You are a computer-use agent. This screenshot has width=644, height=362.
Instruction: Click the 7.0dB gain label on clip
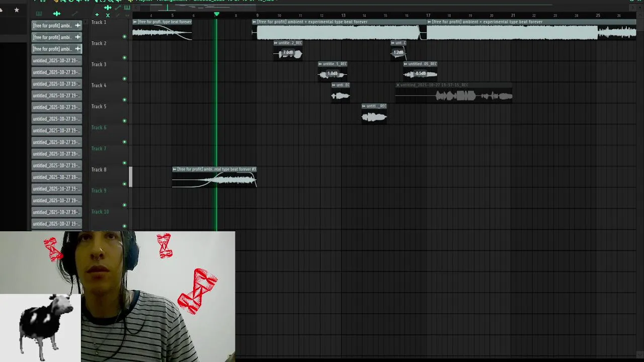pos(288,53)
